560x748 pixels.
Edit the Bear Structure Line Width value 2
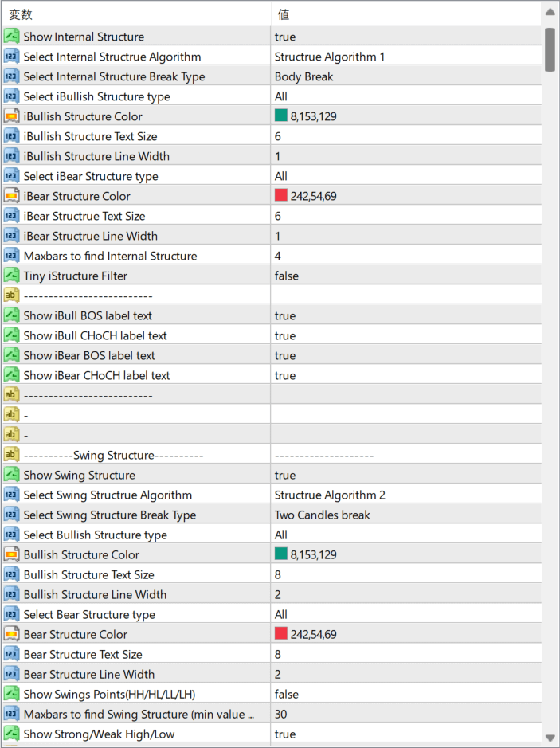point(406,674)
